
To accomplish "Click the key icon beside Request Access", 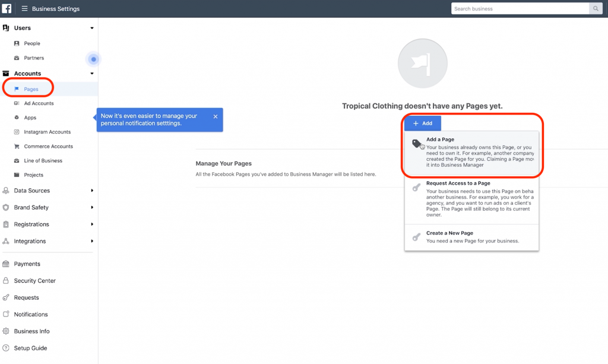I will pos(416,188).
